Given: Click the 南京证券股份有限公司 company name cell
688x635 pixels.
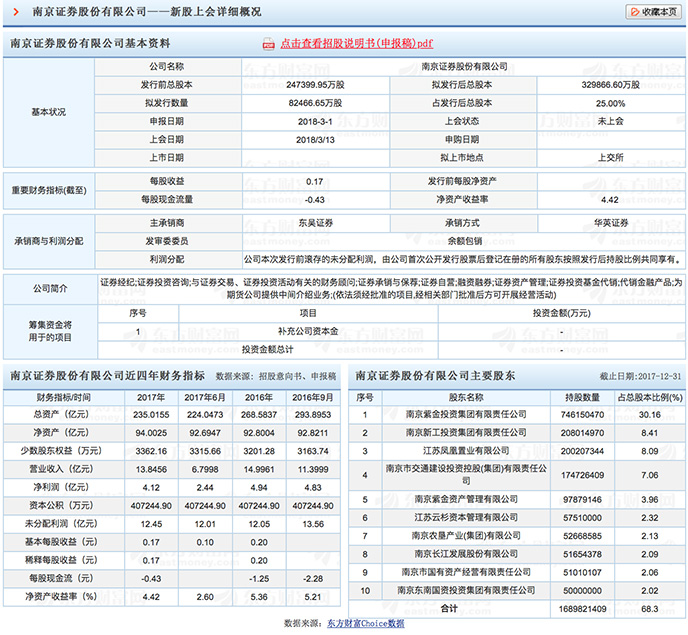Looking at the screenshot, I should pos(464,67).
